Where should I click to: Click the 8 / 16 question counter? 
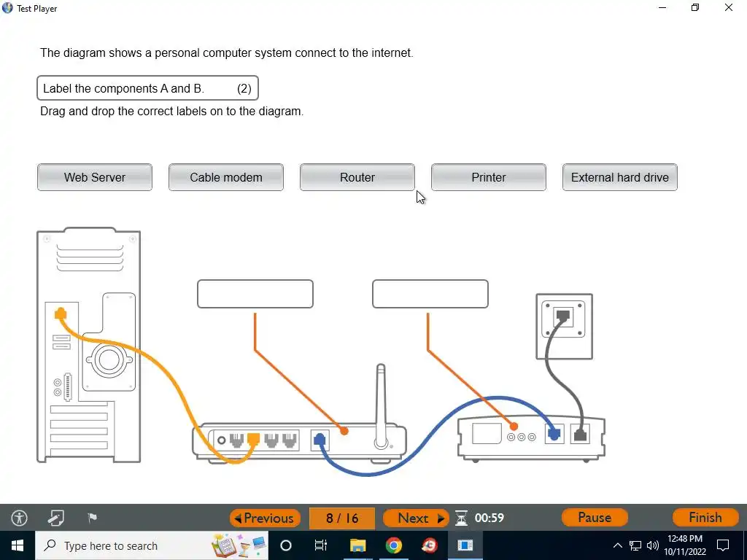pos(342,518)
